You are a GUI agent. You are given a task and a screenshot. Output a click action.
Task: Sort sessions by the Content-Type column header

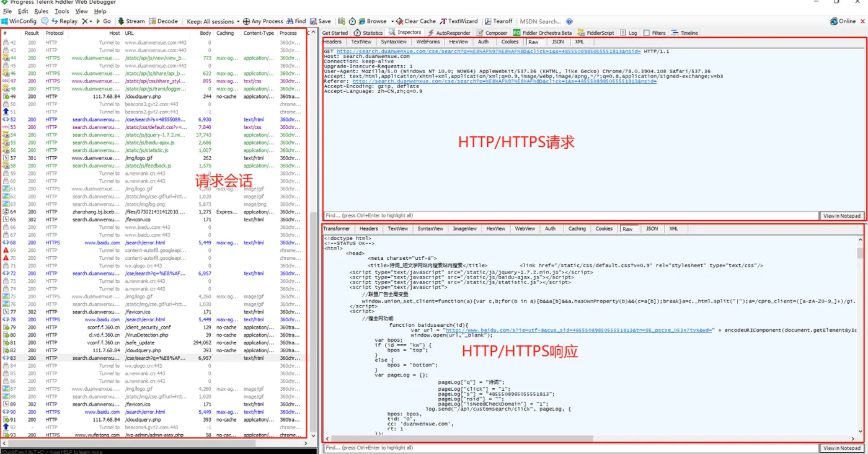pos(259,33)
